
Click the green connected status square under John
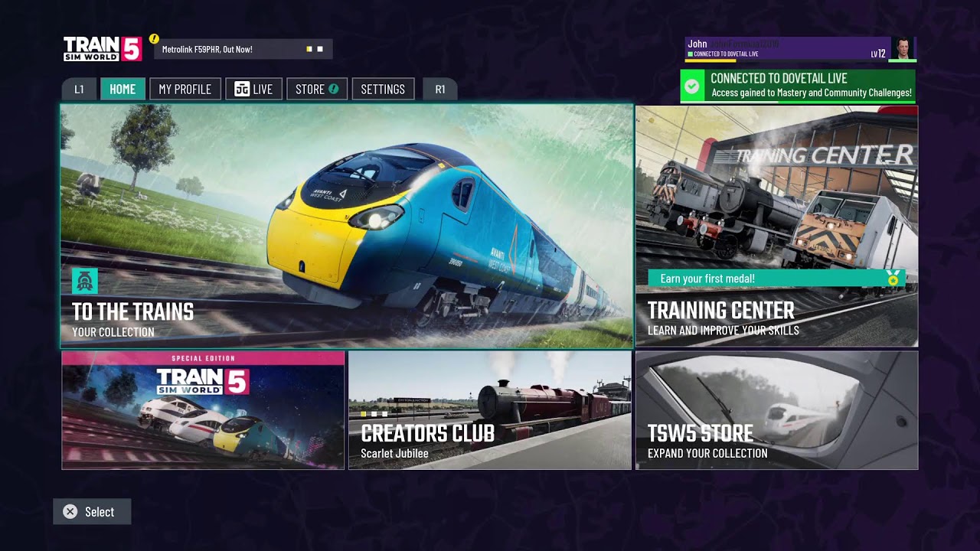pos(690,54)
